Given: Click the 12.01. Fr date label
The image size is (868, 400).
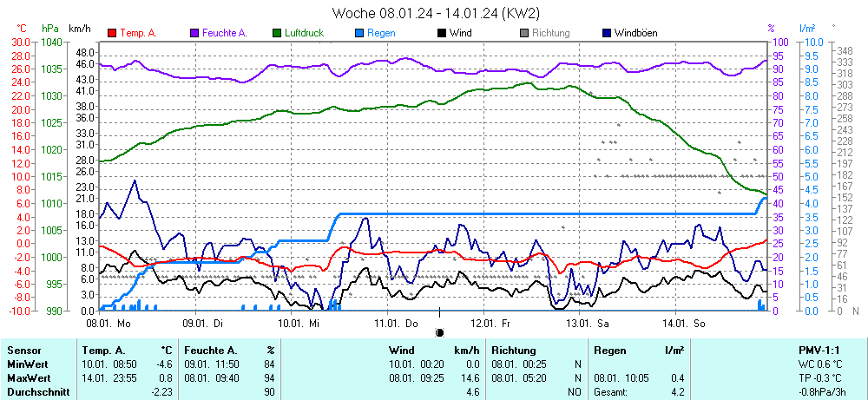Looking at the screenshot, I should tap(492, 322).
